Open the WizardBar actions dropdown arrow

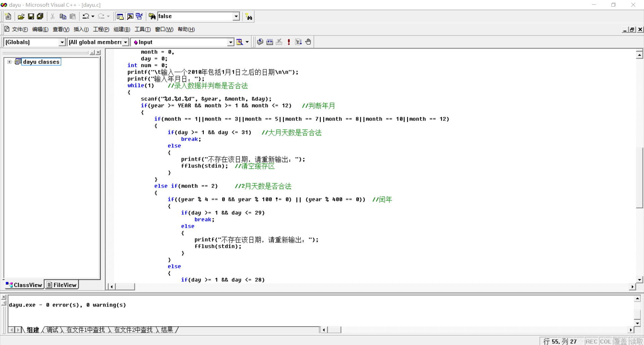click(x=247, y=42)
